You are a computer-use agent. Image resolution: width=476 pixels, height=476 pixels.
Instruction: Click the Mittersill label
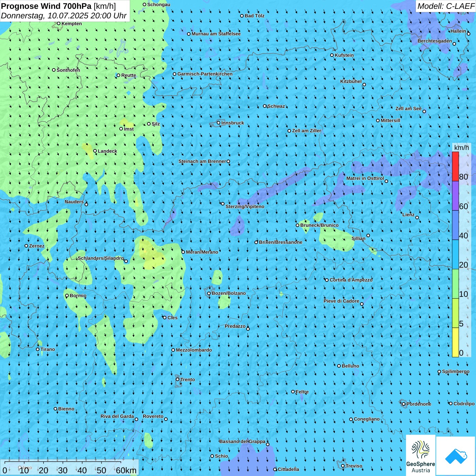point(390,120)
